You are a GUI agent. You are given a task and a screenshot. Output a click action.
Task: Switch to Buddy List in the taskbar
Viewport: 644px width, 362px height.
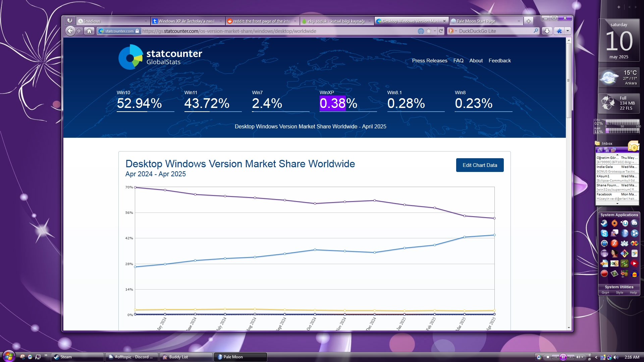[186, 357]
